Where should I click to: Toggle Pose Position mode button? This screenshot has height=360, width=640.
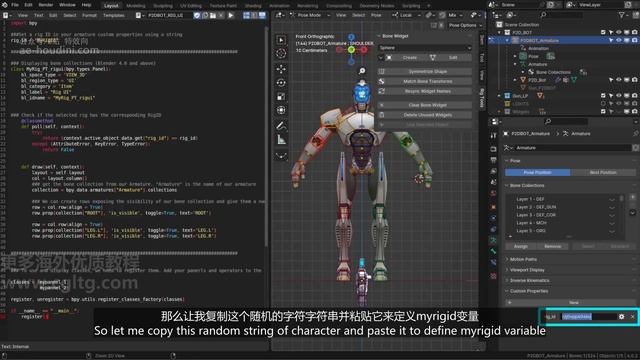point(538,173)
